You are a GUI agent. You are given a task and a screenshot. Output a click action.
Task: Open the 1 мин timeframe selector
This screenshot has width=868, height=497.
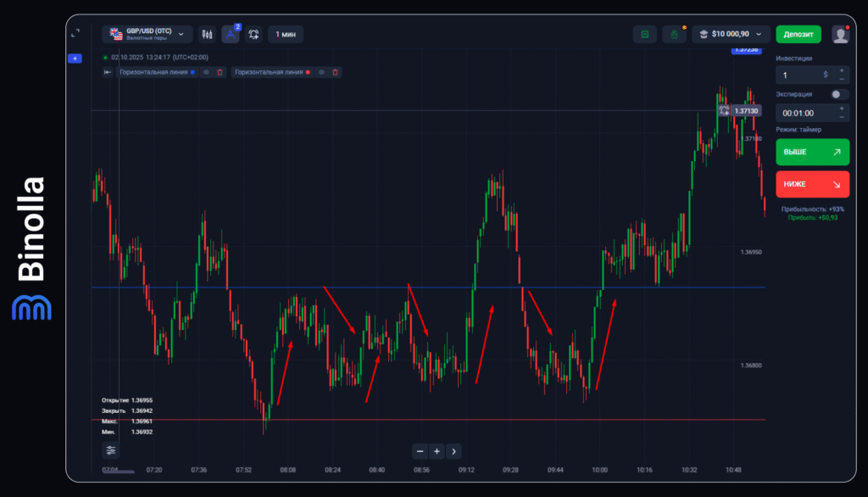(286, 35)
